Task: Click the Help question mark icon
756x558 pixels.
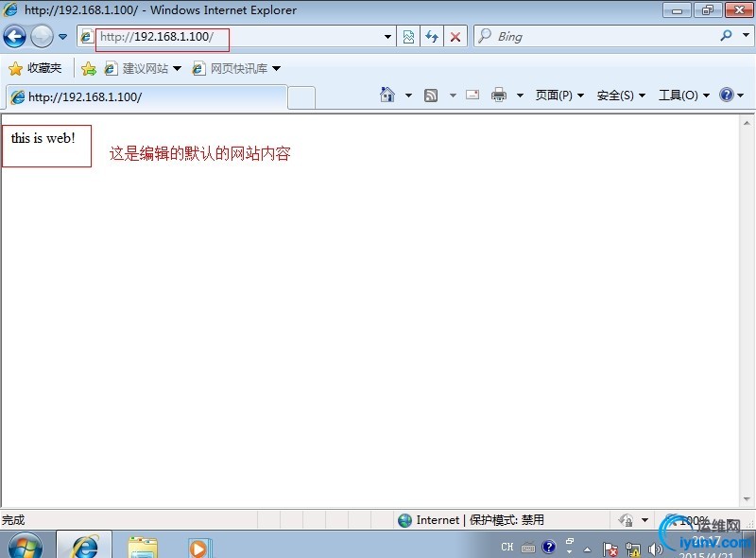Action: click(726, 95)
